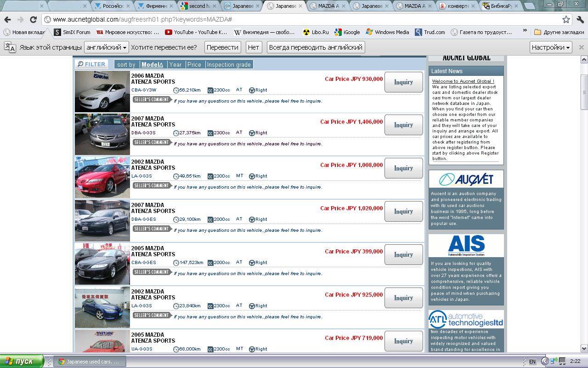Switch to the second ha... browser tab
This screenshot has width=588, height=368.
(198, 6)
